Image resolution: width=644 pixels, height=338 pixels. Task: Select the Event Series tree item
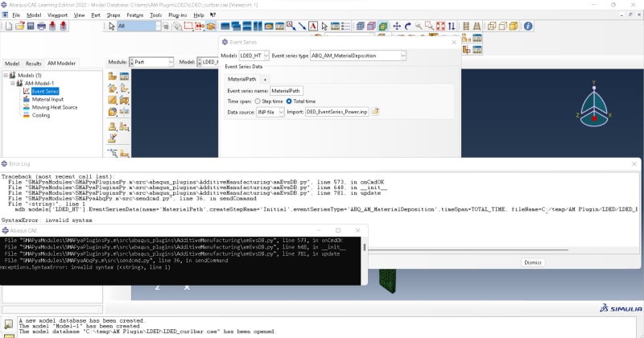point(45,91)
